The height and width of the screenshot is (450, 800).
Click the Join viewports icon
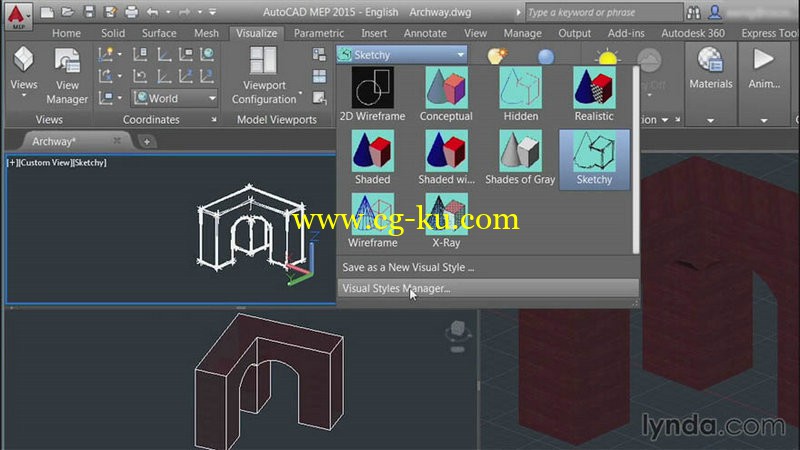(x=319, y=77)
